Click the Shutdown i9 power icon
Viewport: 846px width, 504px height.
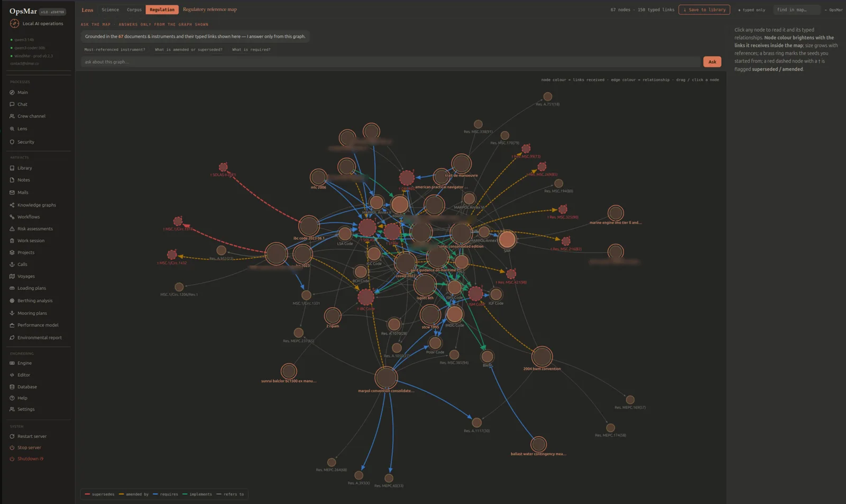tap(12, 459)
